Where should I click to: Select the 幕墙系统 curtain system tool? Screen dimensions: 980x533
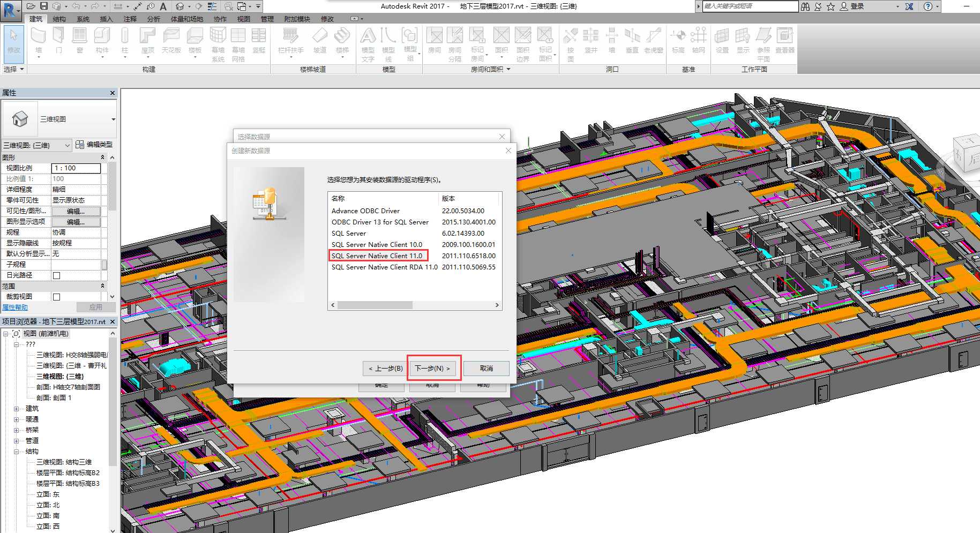point(218,44)
